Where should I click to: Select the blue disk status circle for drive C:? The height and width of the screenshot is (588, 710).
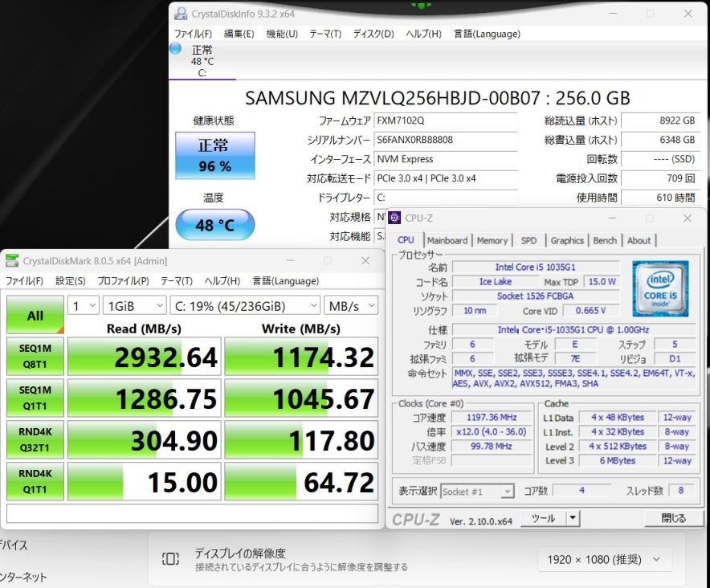click(175, 48)
